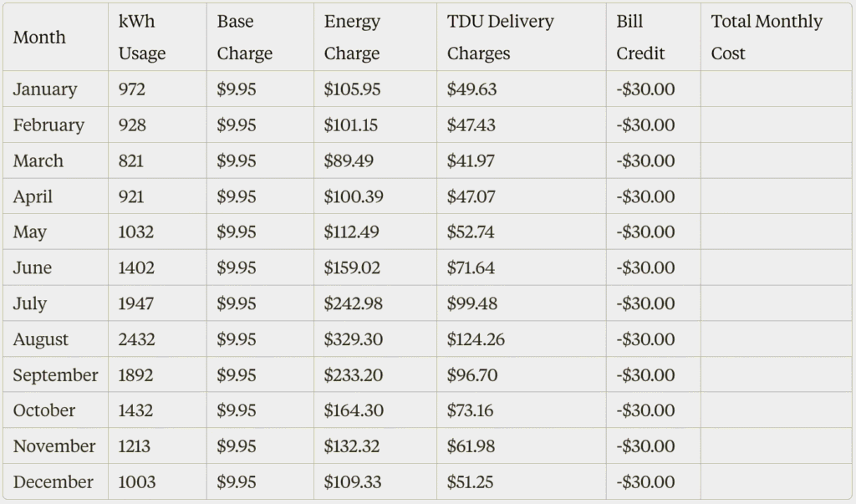This screenshot has height=504, width=856.
Task: Click the Total Monthly Cost header
Action: tap(767, 38)
